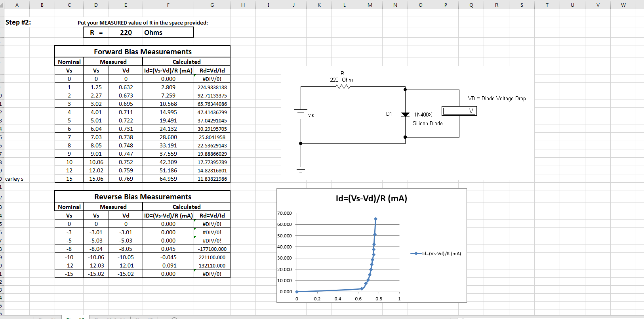Select the 'Forward Bias Measurements' title cell
The height and width of the screenshot is (319, 644).
coord(143,52)
